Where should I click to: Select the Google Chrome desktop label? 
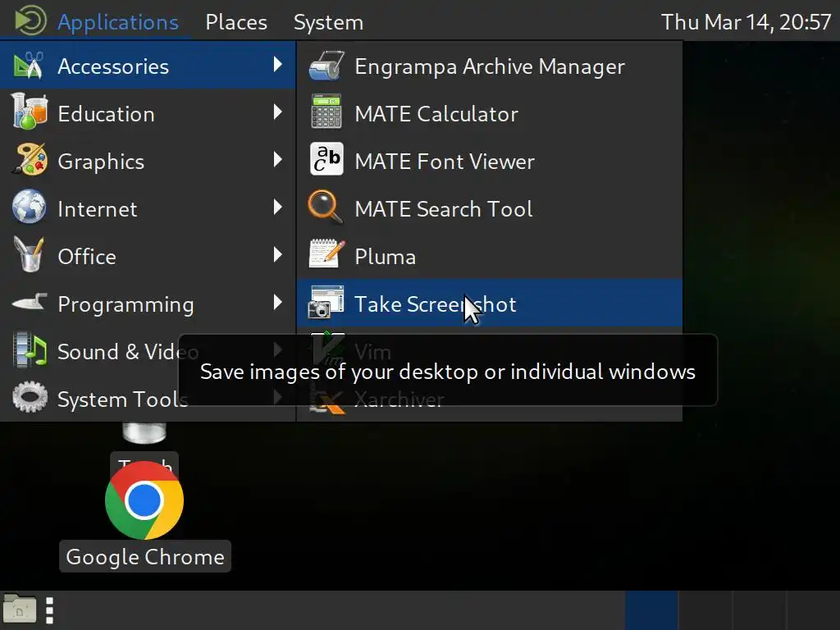[145, 557]
